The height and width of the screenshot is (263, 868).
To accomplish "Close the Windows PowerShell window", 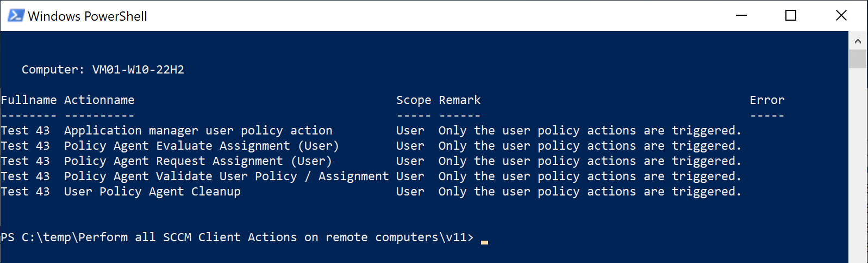I will (x=841, y=16).
